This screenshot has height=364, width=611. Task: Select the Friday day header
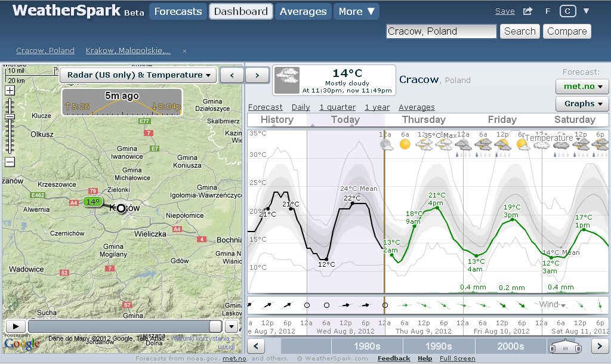502,120
